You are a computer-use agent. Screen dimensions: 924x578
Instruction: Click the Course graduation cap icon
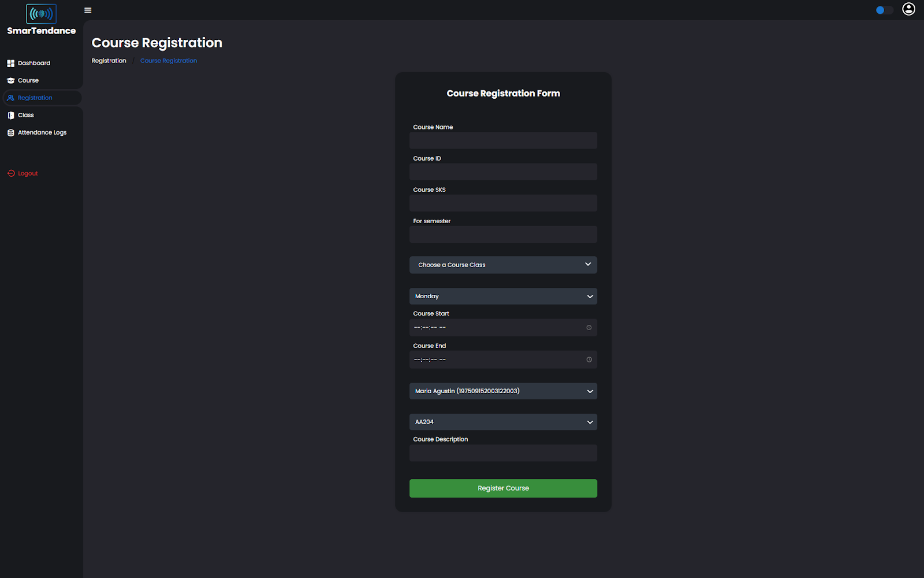(10, 80)
